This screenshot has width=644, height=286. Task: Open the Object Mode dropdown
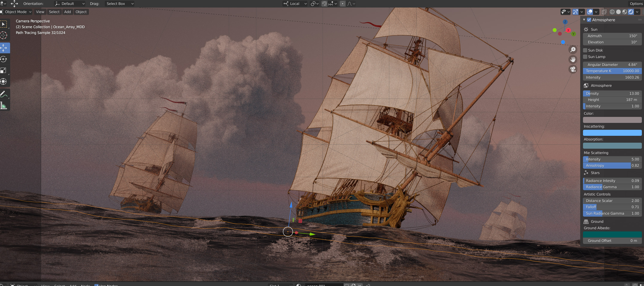pos(16,12)
